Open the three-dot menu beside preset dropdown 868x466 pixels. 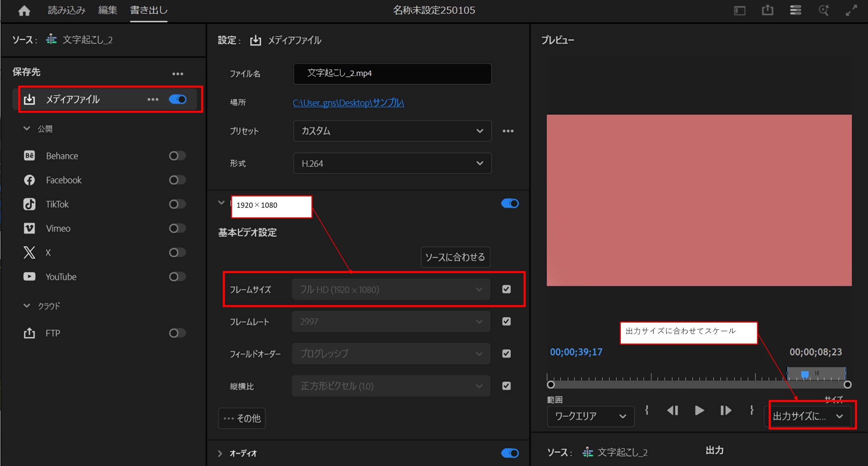[x=508, y=131]
